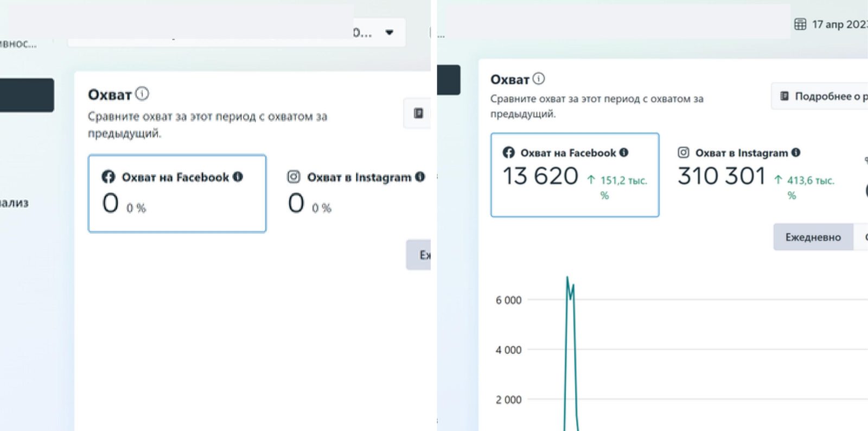The height and width of the screenshot is (431, 868).
Task: Open the 17 апр date range picker
Action: pos(831,24)
